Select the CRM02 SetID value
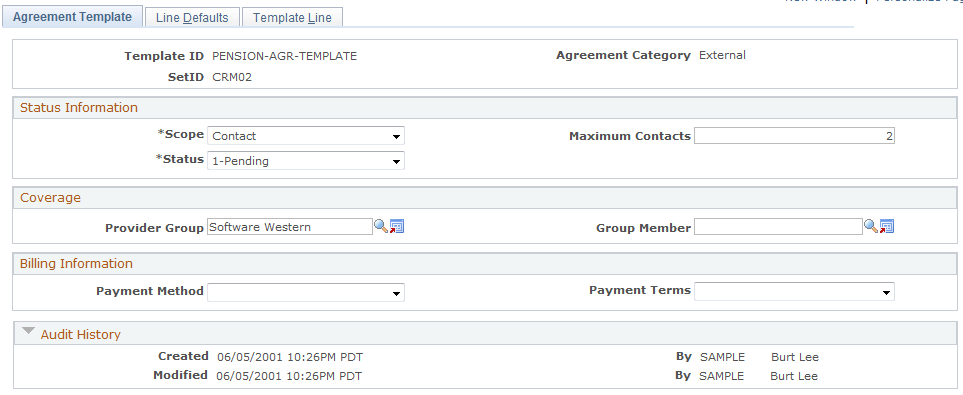This screenshot has width=963, height=395. 232,77
